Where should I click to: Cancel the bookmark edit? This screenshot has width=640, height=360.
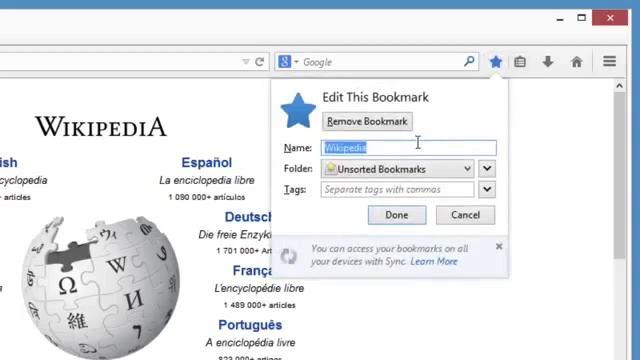465,215
